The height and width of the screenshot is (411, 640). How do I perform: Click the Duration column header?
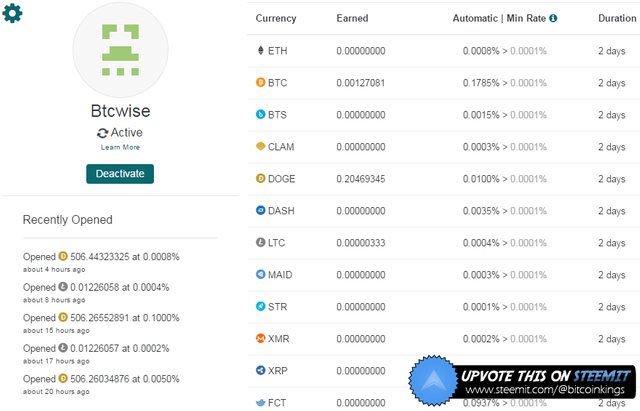(x=617, y=18)
